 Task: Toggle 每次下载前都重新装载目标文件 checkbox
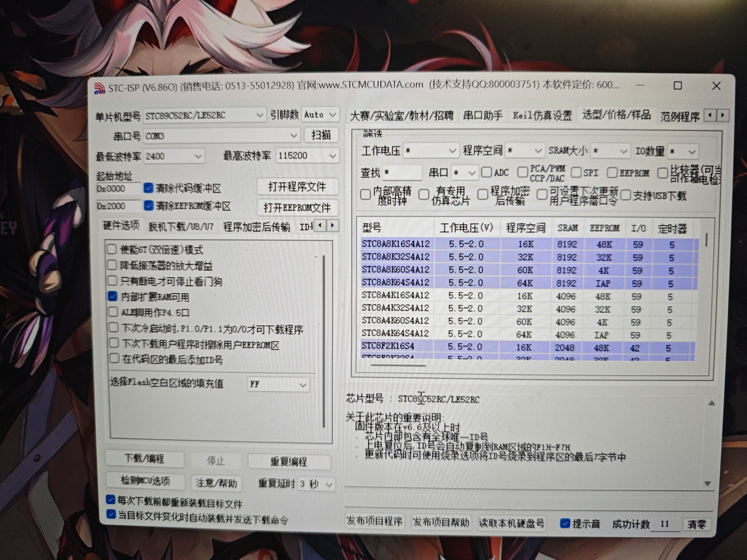[x=111, y=499]
